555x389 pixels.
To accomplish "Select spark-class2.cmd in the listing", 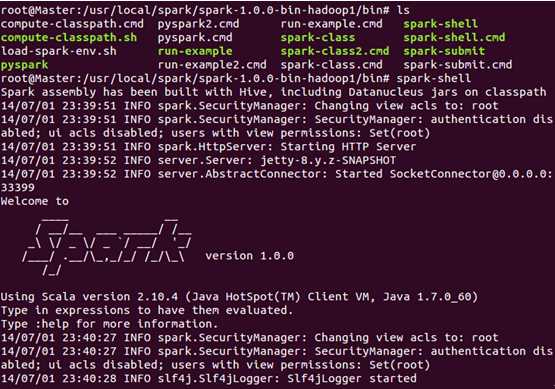I will pos(335,51).
